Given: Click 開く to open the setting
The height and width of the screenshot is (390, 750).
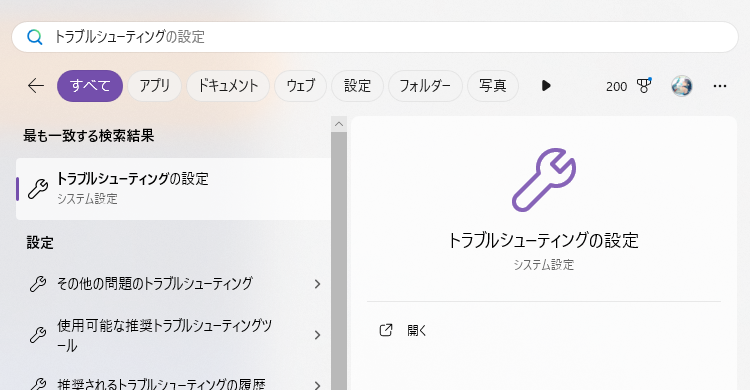Looking at the screenshot, I should point(417,330).
